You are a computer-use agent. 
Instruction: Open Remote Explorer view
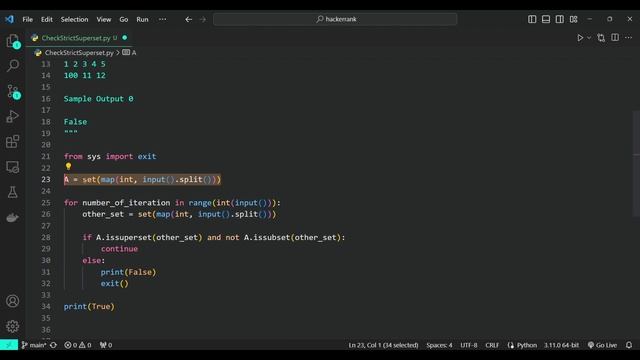(x=13, y=167)
